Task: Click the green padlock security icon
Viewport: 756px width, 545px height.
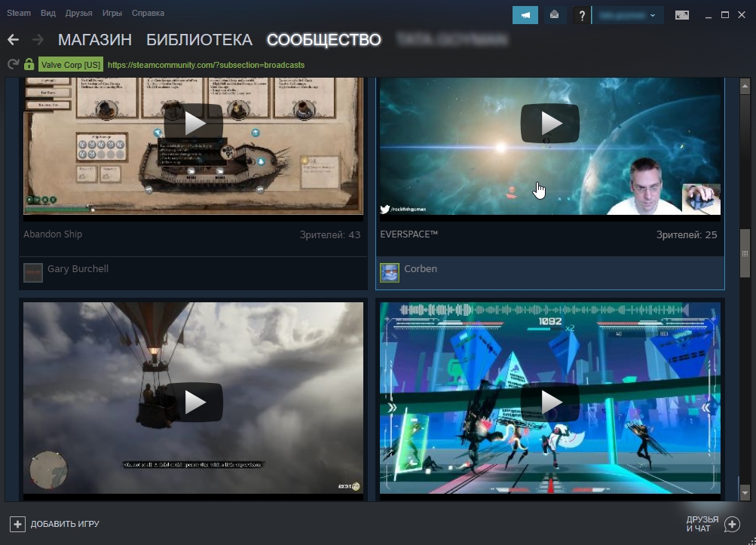Action: coord(29,64)
